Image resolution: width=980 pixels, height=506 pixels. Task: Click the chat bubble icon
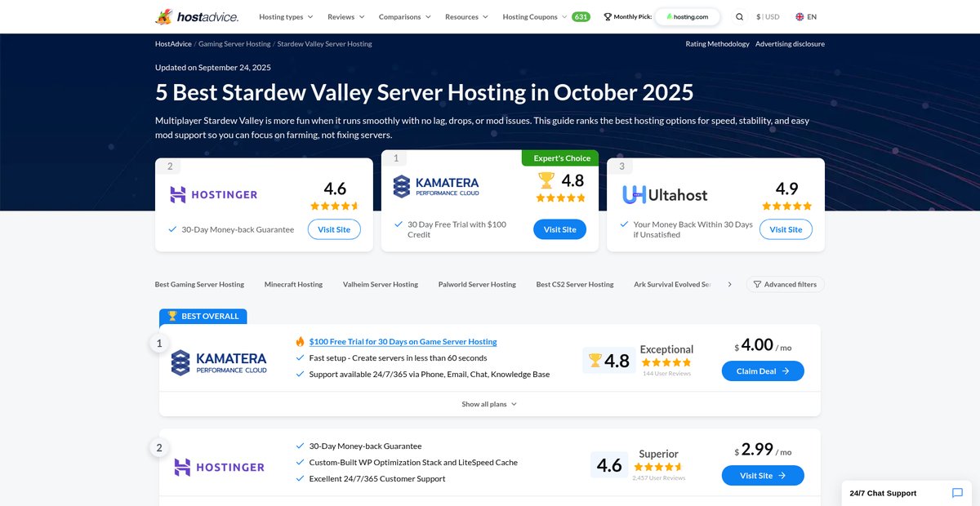pos(957,493)
